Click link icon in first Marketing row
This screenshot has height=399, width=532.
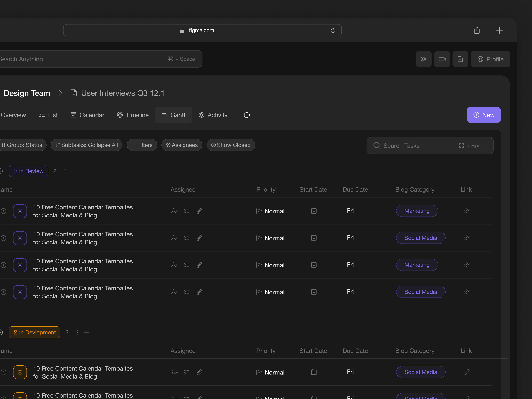[x=466, y=211]
